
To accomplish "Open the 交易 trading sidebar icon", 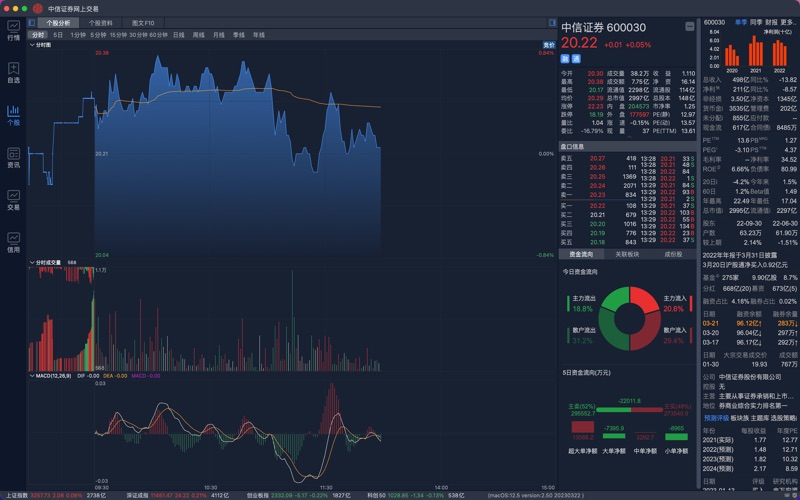I will (13, 200).
